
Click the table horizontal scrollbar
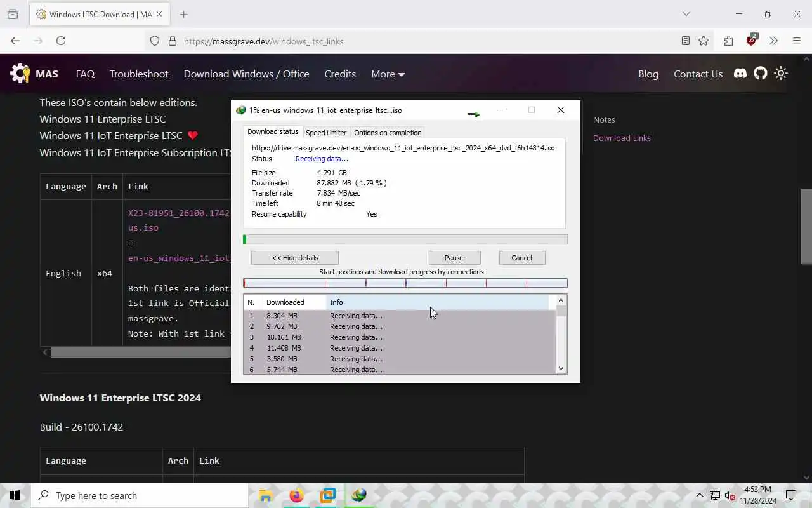[x=141, y=352]
